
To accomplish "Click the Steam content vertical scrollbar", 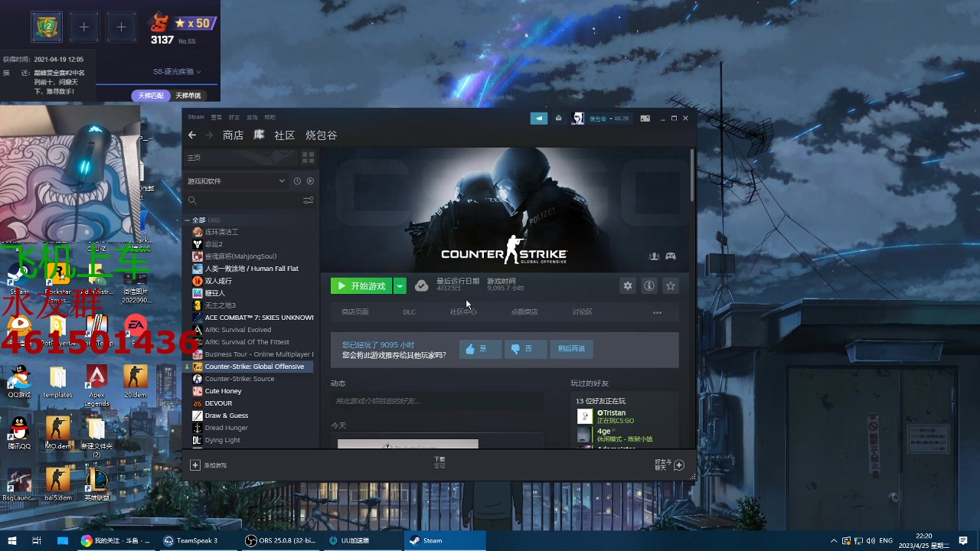I will (x=693, y=176).
